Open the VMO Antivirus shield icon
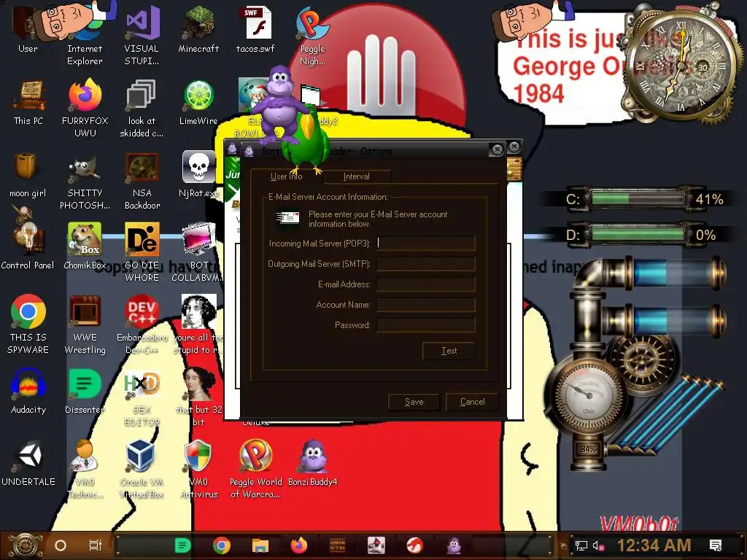 pos(198,469)
